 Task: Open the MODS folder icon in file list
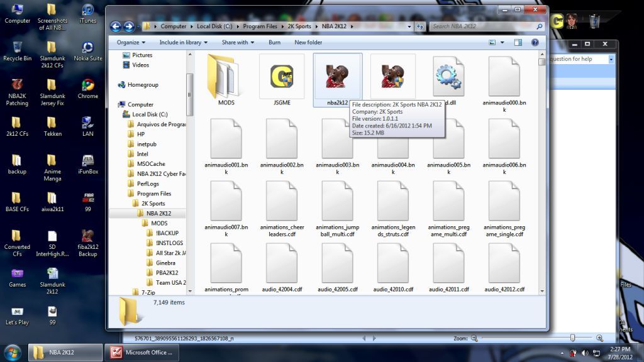pyautogui.click(x=224, y=76)
